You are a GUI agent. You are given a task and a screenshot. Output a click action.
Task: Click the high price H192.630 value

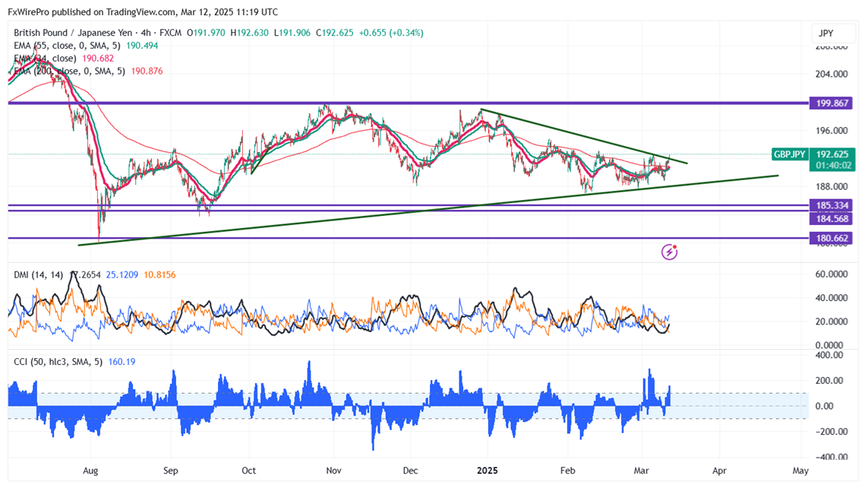[x=249, y=33]
